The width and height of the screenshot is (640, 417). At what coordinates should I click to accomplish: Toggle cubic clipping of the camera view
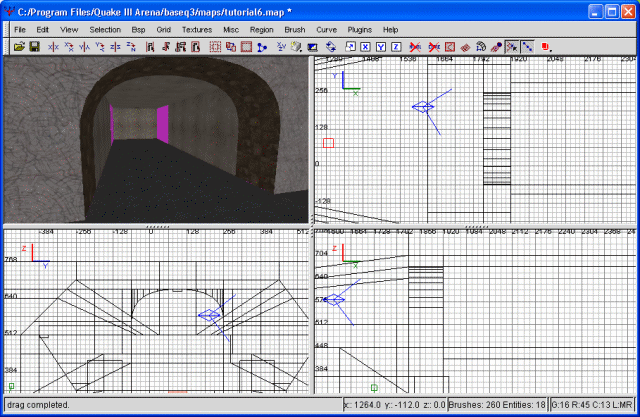tap(312, 47)
